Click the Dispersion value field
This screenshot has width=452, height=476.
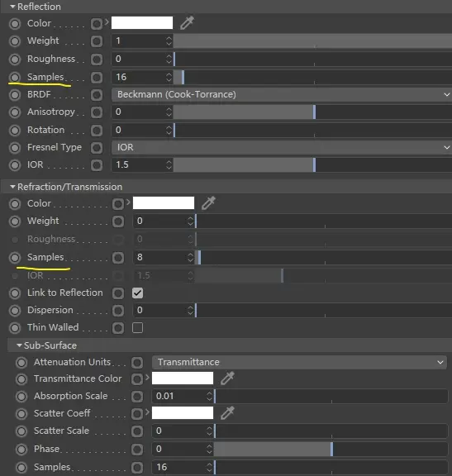[160, 310]
